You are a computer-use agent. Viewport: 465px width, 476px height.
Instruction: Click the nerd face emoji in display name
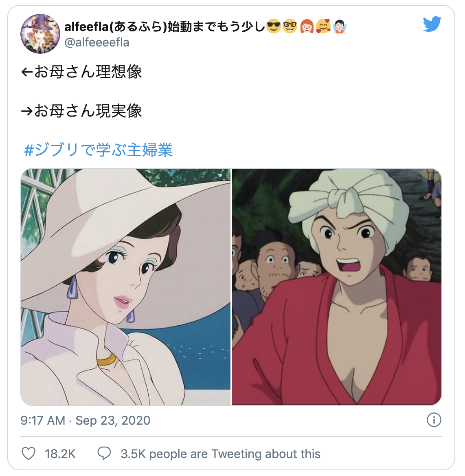[x=290, y=26]
